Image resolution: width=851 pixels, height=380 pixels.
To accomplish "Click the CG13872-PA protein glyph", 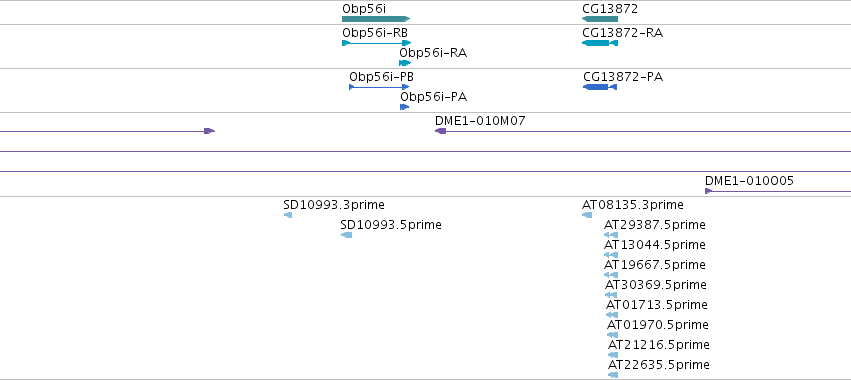I will [x=600, y=87].
